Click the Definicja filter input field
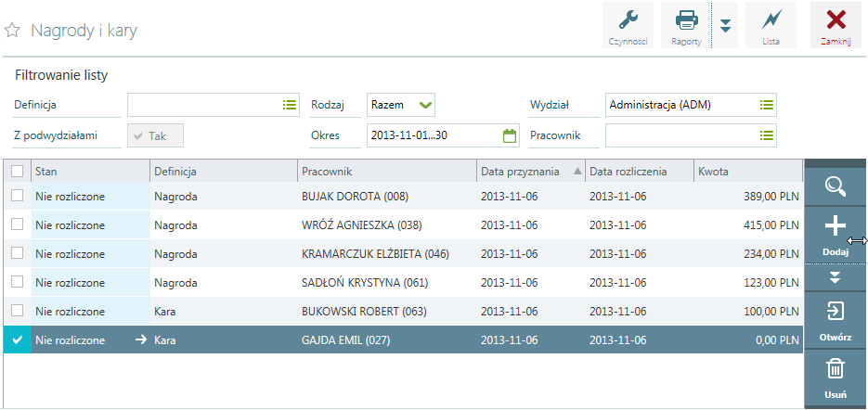Image resolution: width=868 pixels, height=410 pixels. tap(214, 105)
